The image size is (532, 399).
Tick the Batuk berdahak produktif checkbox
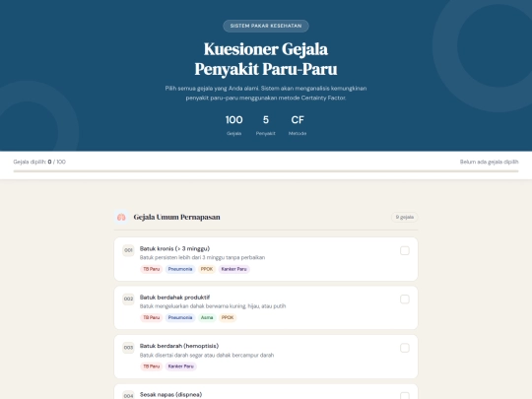point(405,299)
